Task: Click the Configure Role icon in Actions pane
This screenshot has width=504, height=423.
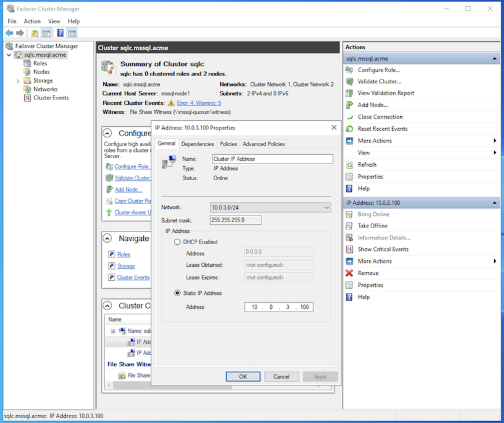Action: (x=349, y=70)
